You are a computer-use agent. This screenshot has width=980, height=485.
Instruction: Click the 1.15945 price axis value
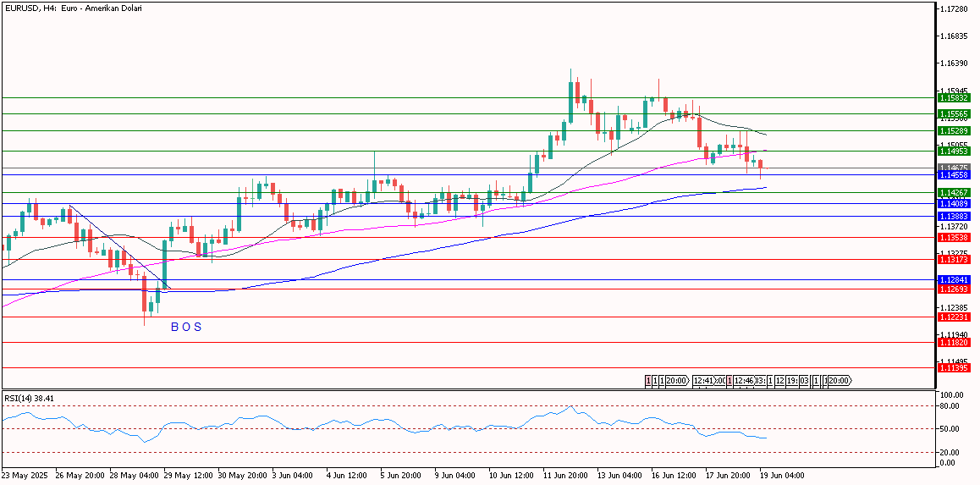coord(955,90)
